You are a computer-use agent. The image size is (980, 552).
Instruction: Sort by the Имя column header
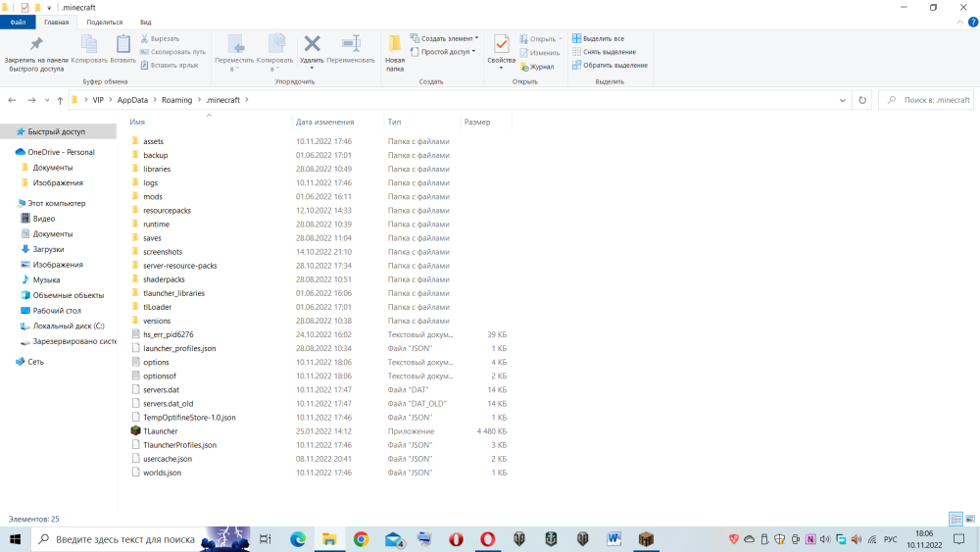click(x=209, y=122)
